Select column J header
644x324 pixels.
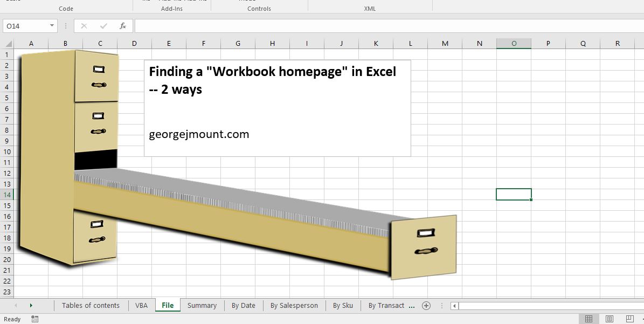click(x=341, y=44)
